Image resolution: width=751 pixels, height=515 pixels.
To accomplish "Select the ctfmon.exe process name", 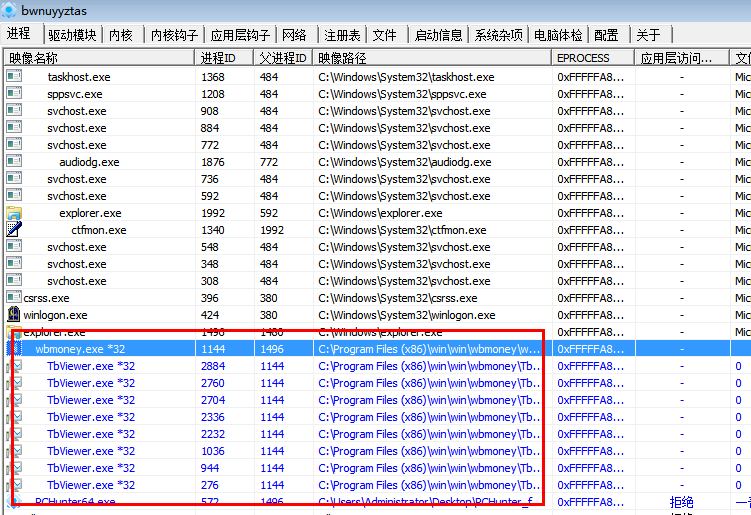I will point(99,230).
